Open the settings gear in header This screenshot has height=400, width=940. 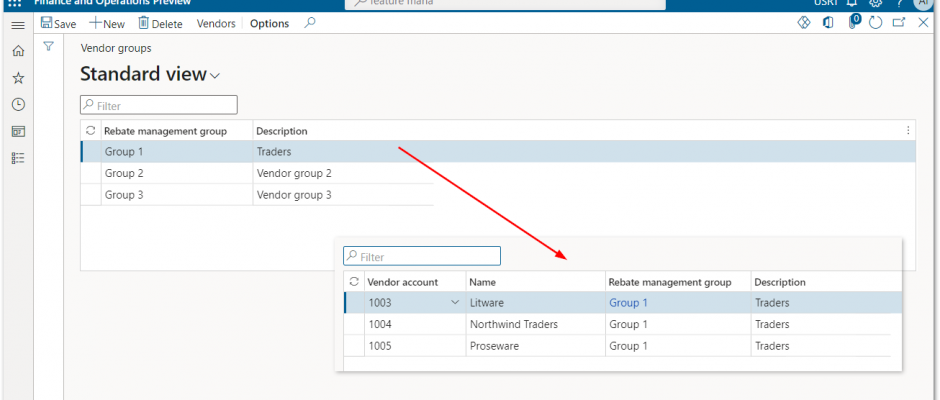875,3
